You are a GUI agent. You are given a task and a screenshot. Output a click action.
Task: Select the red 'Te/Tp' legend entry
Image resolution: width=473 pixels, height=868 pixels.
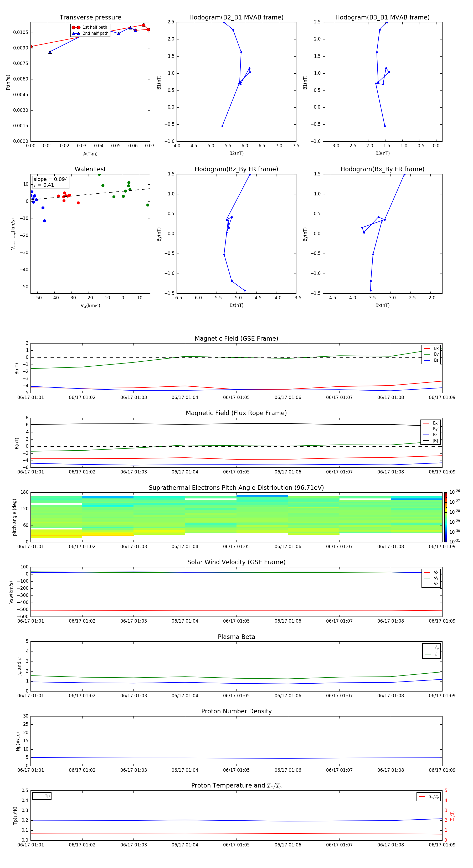(x=429, y=796)
